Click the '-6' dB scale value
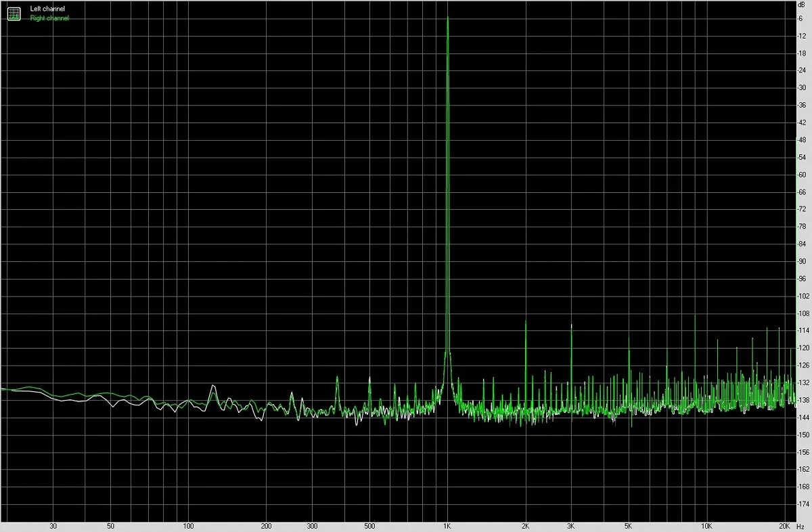812x532 pixels. tap(800, 18)
